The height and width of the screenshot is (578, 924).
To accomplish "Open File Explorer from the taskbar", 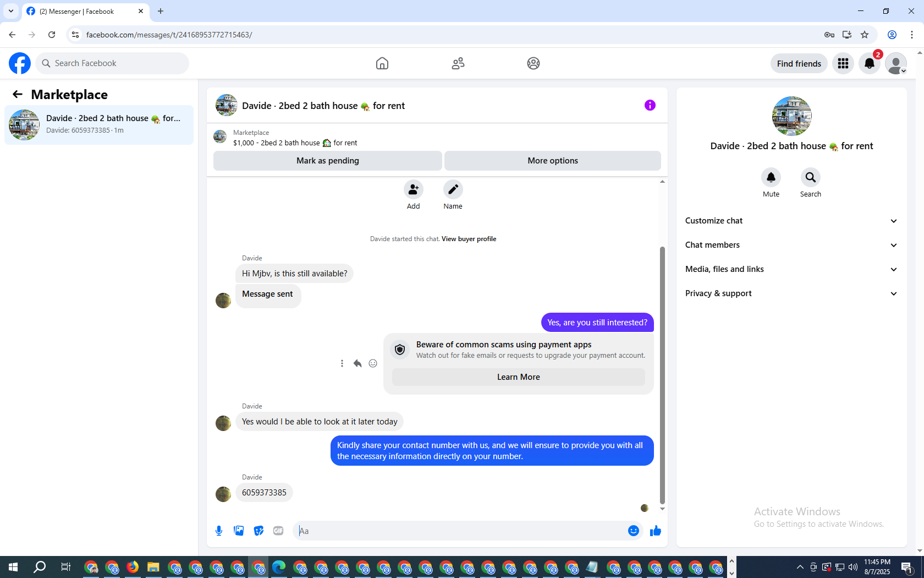I will (x=153, y=567).
